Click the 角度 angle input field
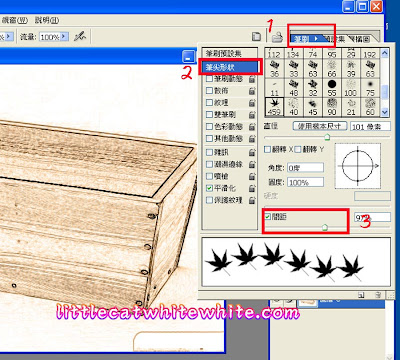This screenshot has height=360, width=400. click(x=305, y=168)
